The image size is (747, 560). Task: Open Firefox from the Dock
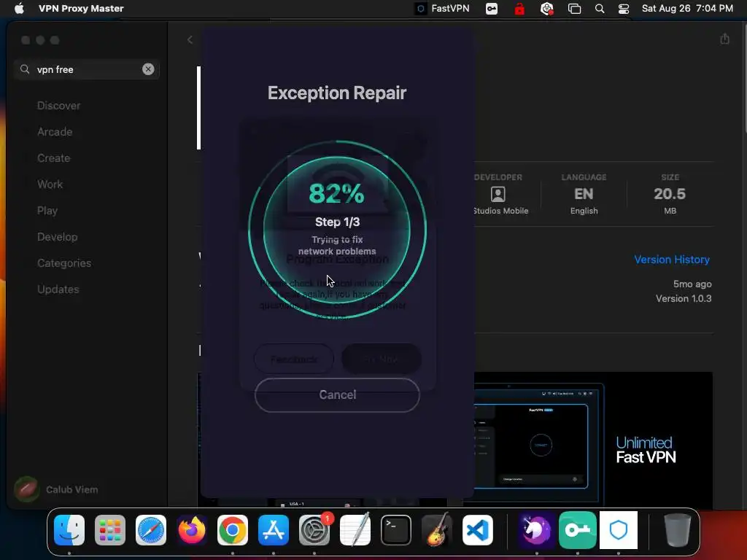[192, 530]
